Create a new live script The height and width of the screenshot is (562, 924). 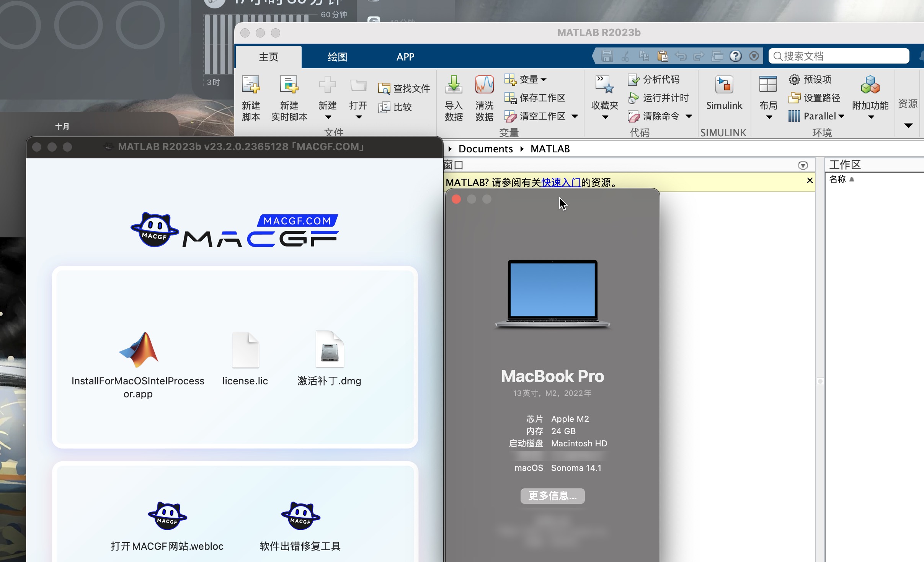(x=289, y=98)
